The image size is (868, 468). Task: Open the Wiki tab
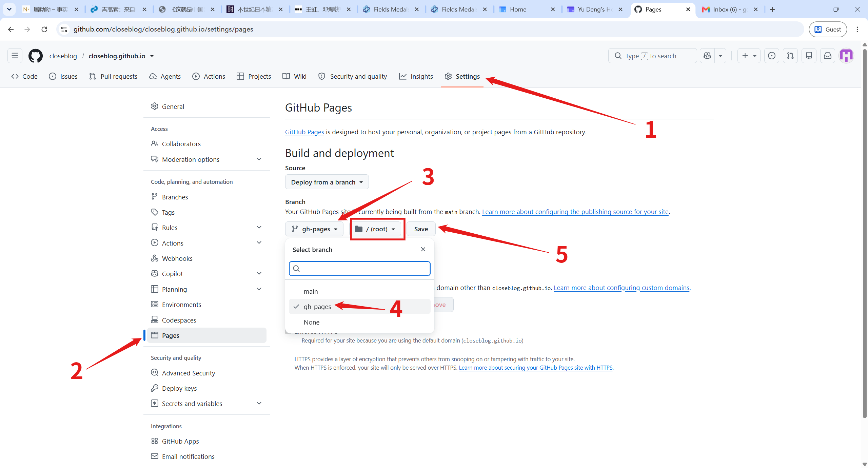[x=295, y=76]
